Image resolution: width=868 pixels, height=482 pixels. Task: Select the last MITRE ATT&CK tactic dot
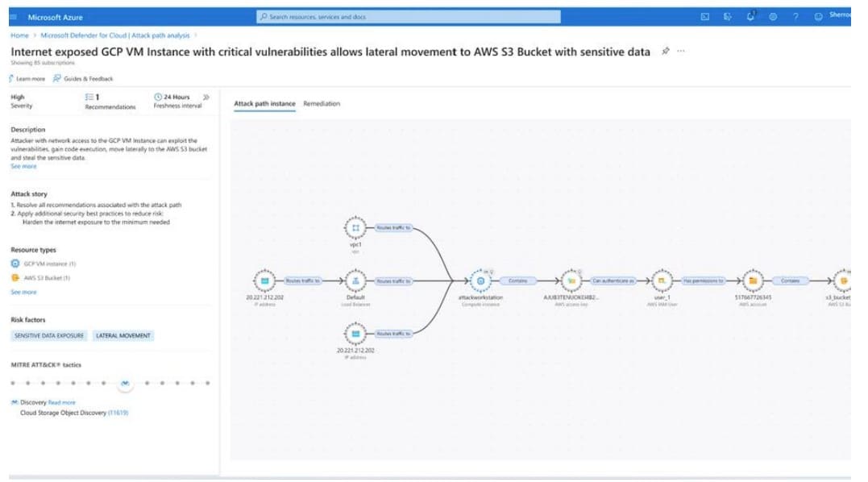(x=208, y=383)
